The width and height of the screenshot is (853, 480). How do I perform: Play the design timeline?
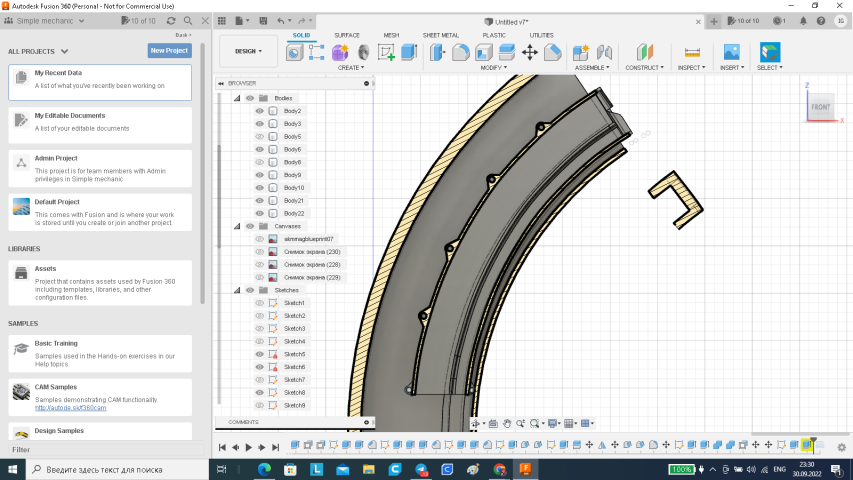249,447
